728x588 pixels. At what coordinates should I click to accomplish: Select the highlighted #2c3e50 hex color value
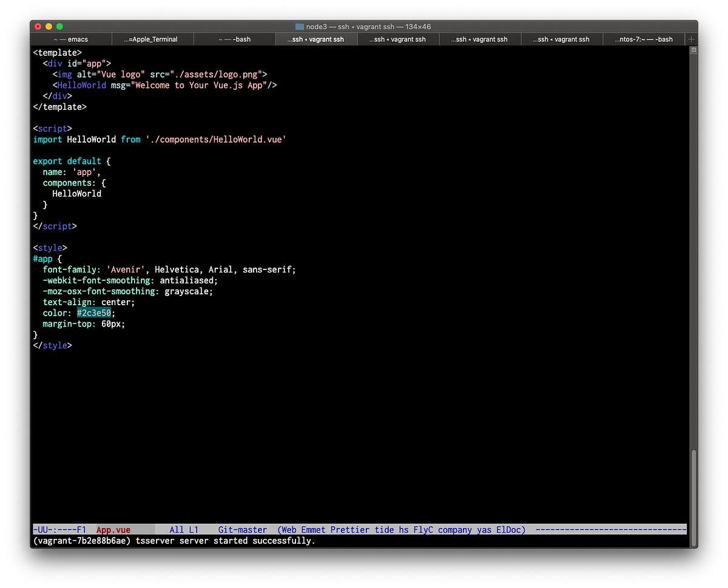point(93,313)
